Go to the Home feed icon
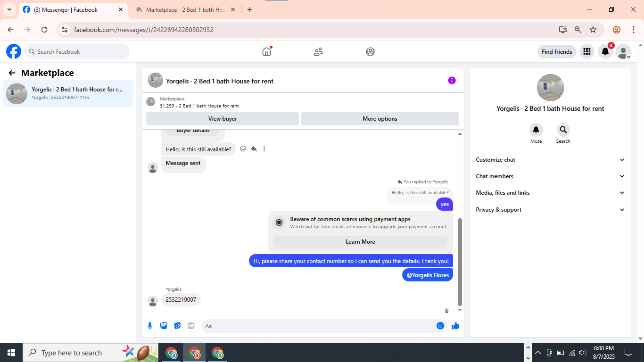The height and width of the screenshot is (362, 644). 267,51
